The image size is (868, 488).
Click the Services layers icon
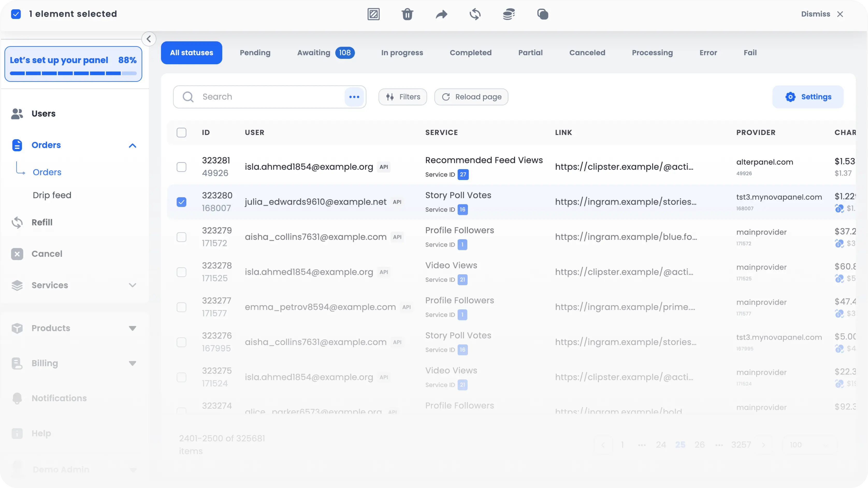pyautogui.click(x=17, y=285)
